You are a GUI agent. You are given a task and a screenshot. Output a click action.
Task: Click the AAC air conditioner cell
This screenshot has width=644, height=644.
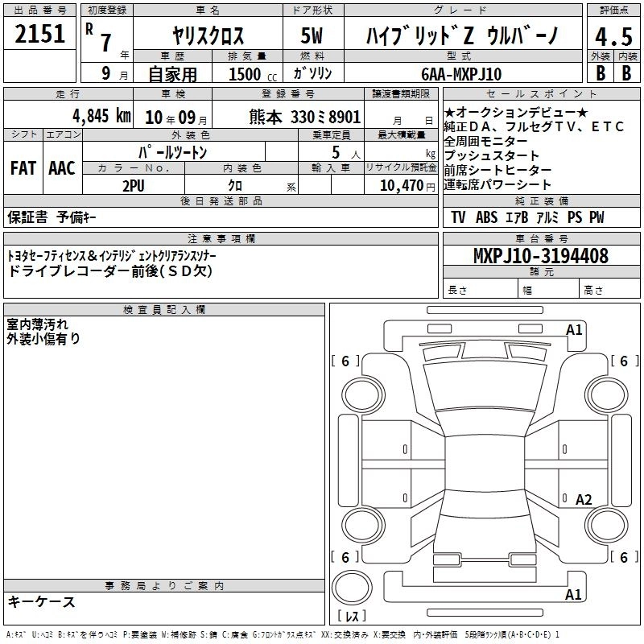coord(61,167)
